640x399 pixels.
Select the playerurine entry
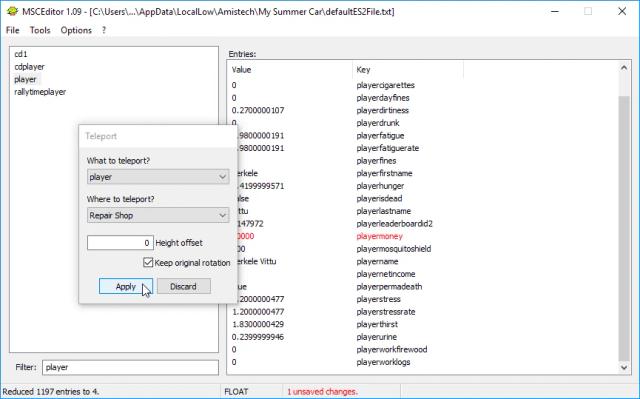click(376, 337)
